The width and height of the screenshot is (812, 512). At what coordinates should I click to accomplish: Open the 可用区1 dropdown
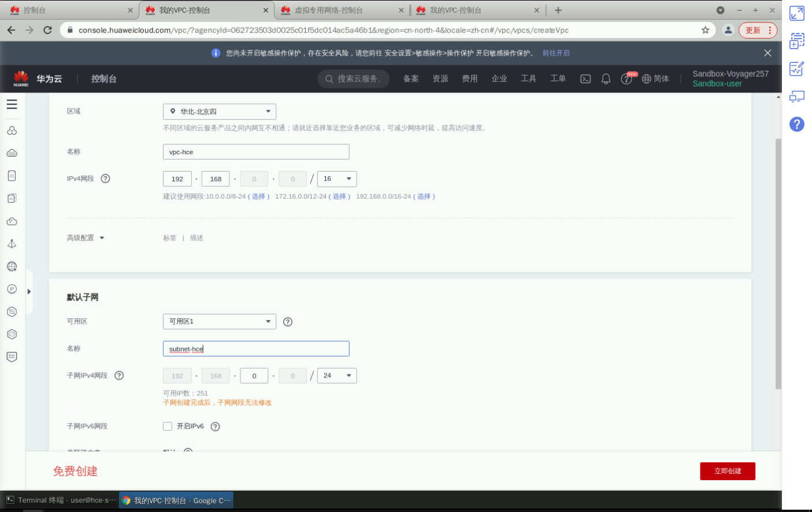click(220, 321)
